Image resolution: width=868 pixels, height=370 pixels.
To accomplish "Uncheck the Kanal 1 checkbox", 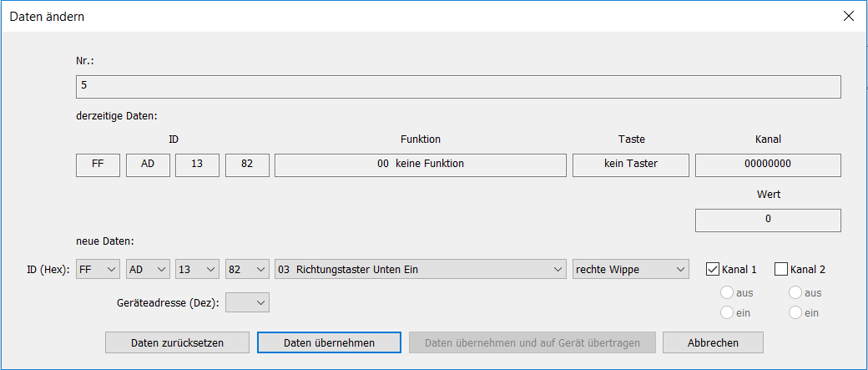I will tap(713, 269).
